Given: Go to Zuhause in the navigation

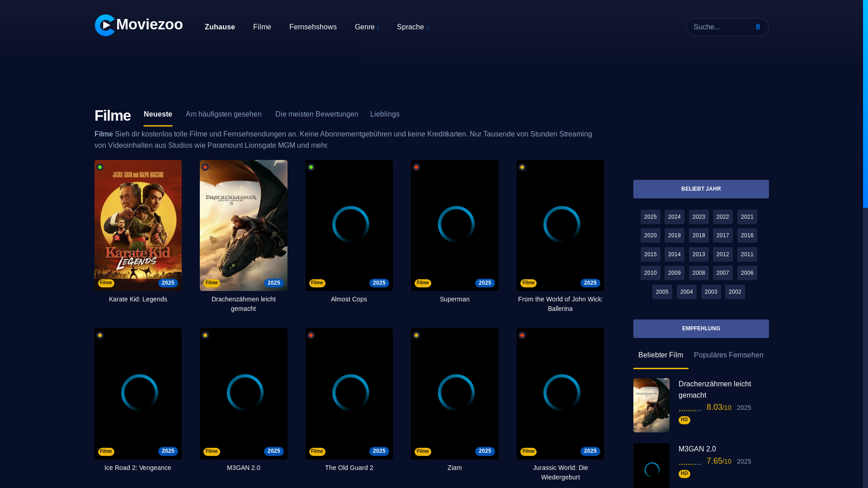Looking at the screenshot, I should [x=220, y=27].
